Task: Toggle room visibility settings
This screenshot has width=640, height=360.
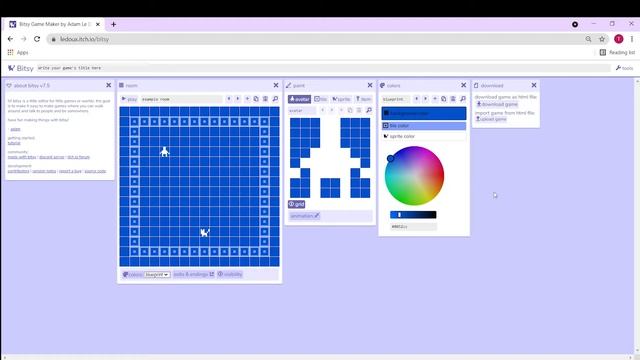Action: tap(230, 274)
